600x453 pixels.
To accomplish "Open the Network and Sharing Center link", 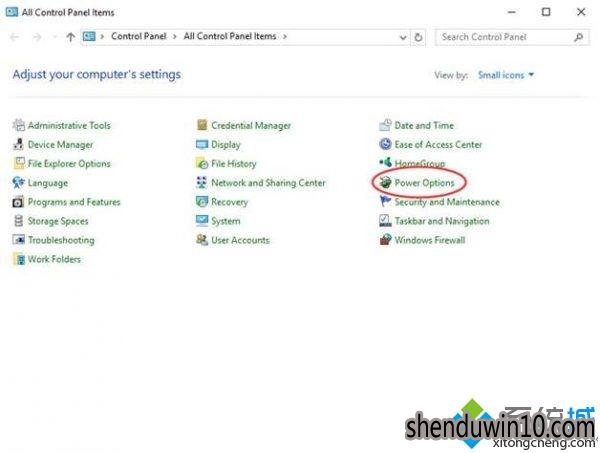I will click(268, 183).
